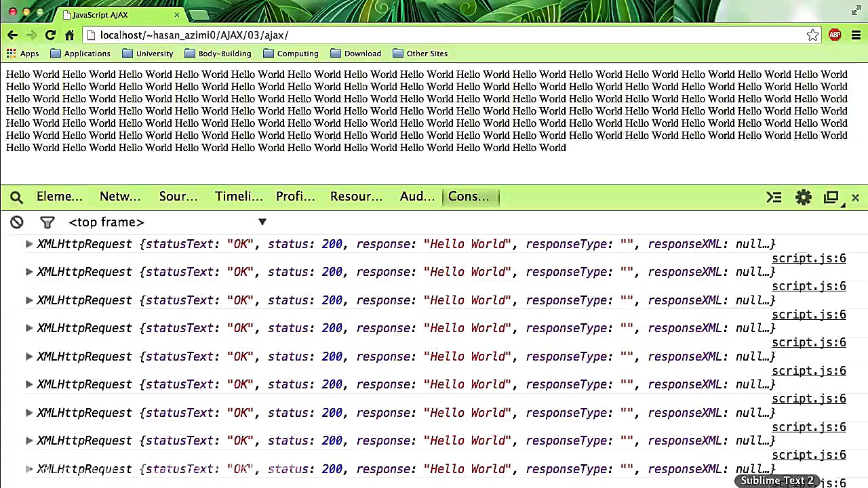Open the Body-Building bookmark folder
This screenshot has width=868, height=488.
218,54
